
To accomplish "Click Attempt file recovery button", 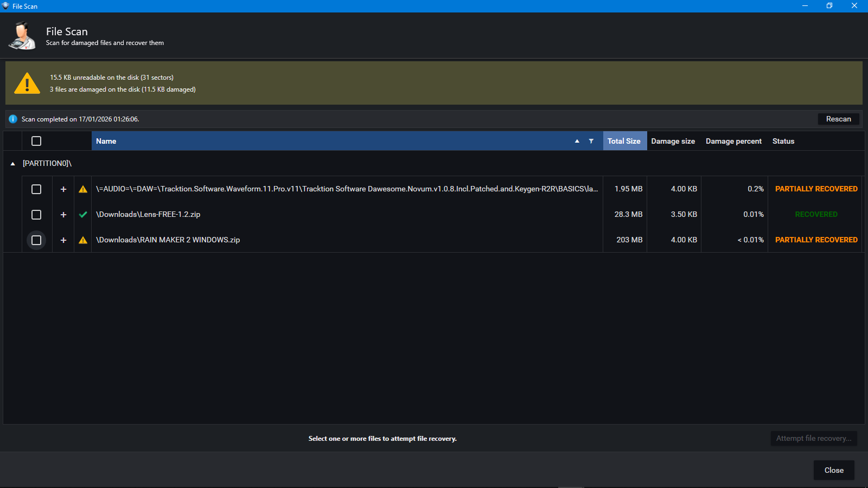I will (x=814, y=438).
